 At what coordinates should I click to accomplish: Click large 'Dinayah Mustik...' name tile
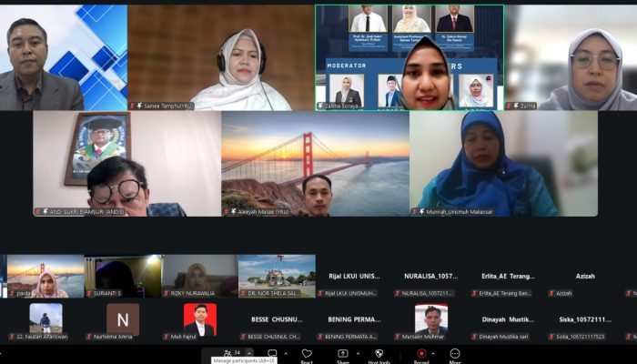[x=508, y=319]
